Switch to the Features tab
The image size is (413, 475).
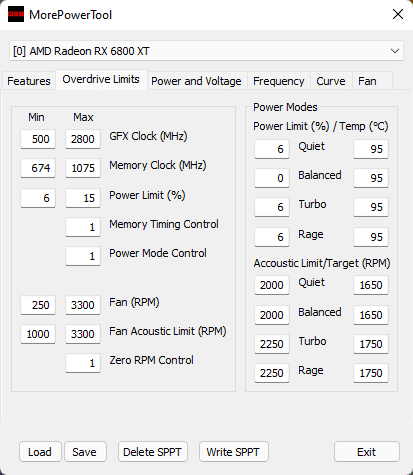[29, 81]
